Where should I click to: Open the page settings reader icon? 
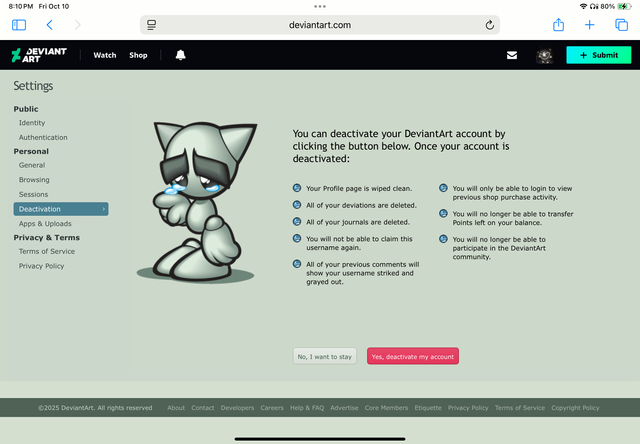[151, 25]
